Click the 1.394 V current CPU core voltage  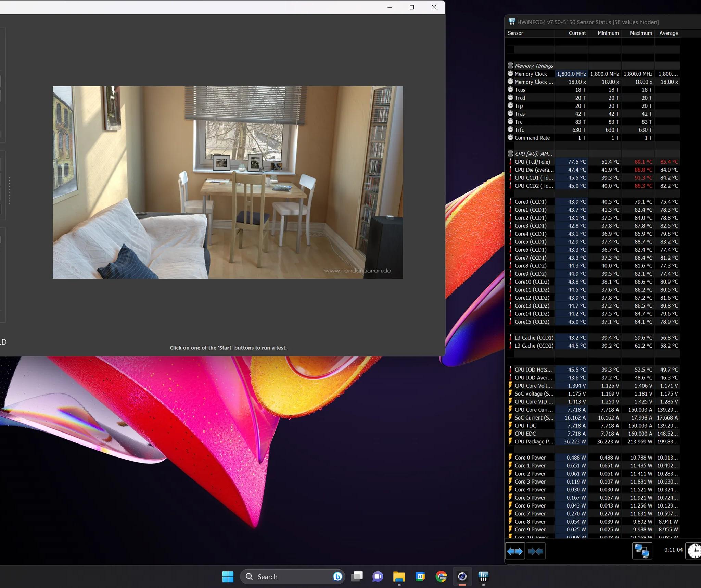[x=577, y=386]
